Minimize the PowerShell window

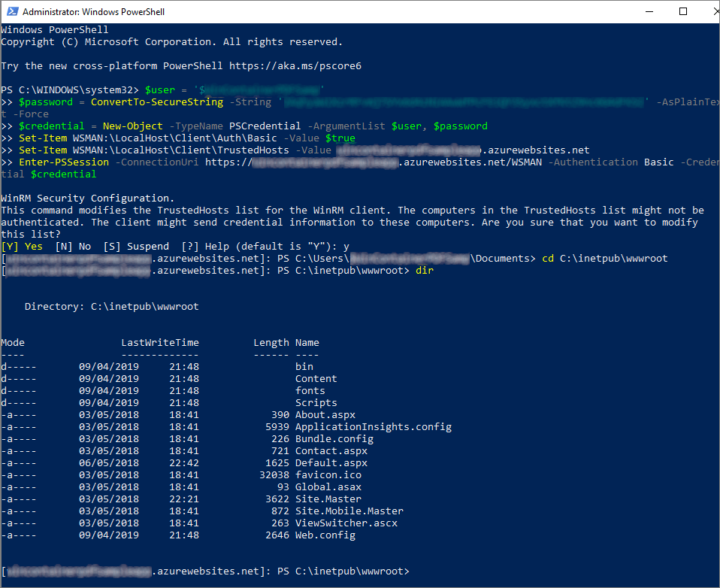649,11
